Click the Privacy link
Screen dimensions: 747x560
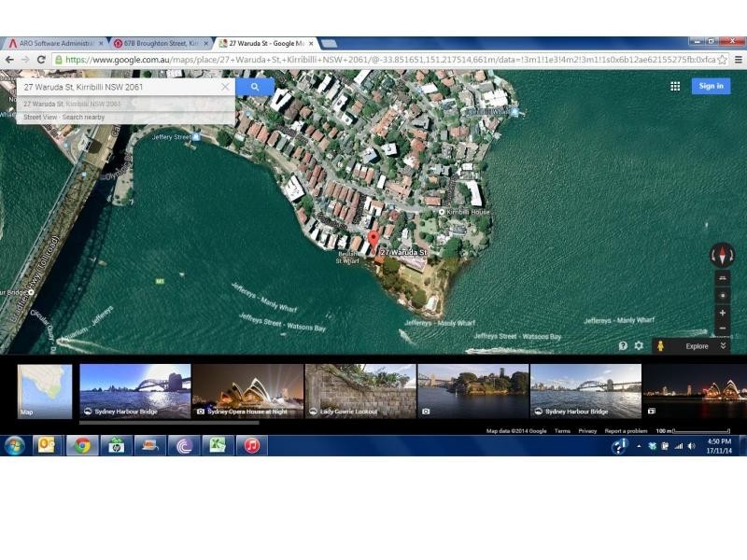click(587, 431)
